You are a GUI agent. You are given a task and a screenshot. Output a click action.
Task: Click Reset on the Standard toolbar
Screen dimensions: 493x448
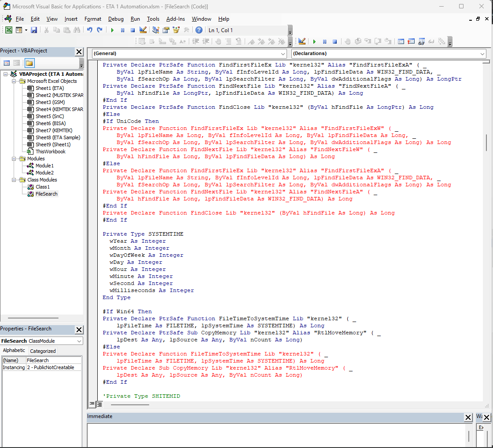[132, 30]
